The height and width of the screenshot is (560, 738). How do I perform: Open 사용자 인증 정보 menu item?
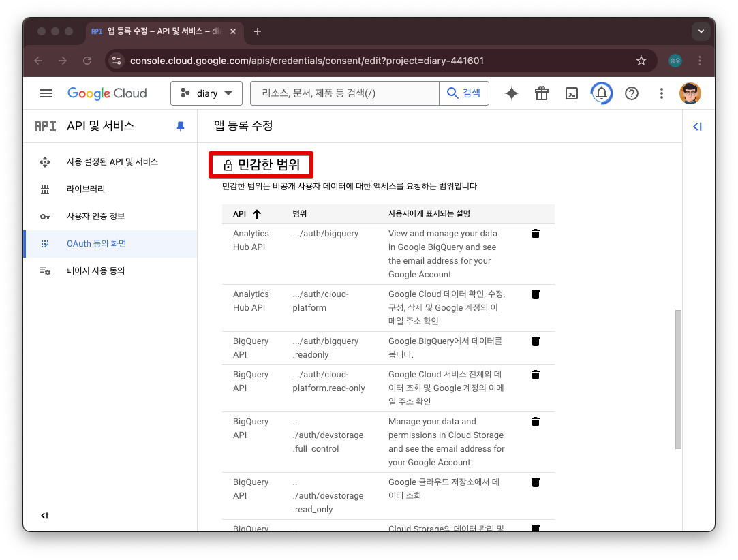110,217
